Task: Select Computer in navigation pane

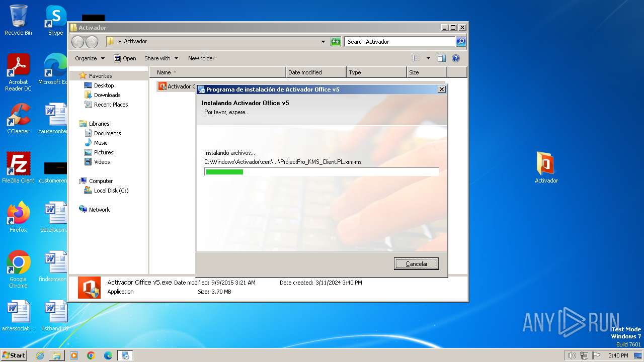Action: tap(101, 181)
